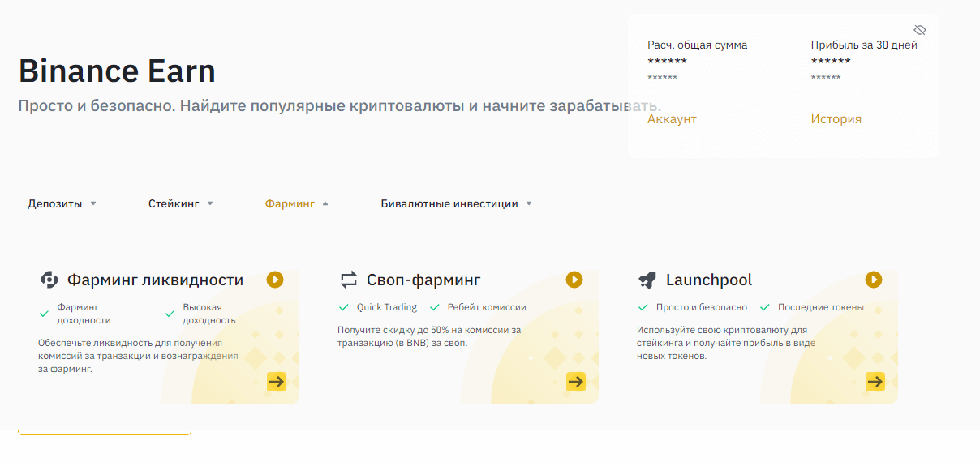Click the Liquidity Farming pie icon
The width and height of the screenshot is (980, 462).
point(49,280)
